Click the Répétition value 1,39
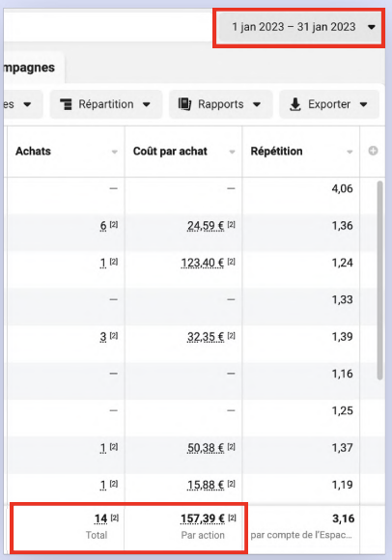 tap(342, 337)
